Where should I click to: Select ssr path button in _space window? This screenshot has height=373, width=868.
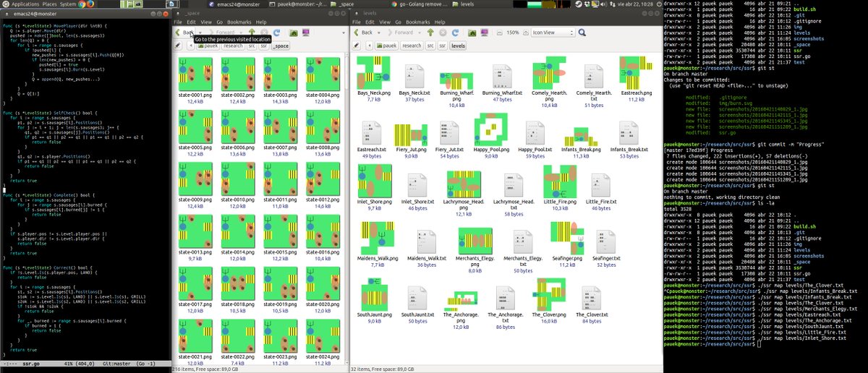click(264, 46)
